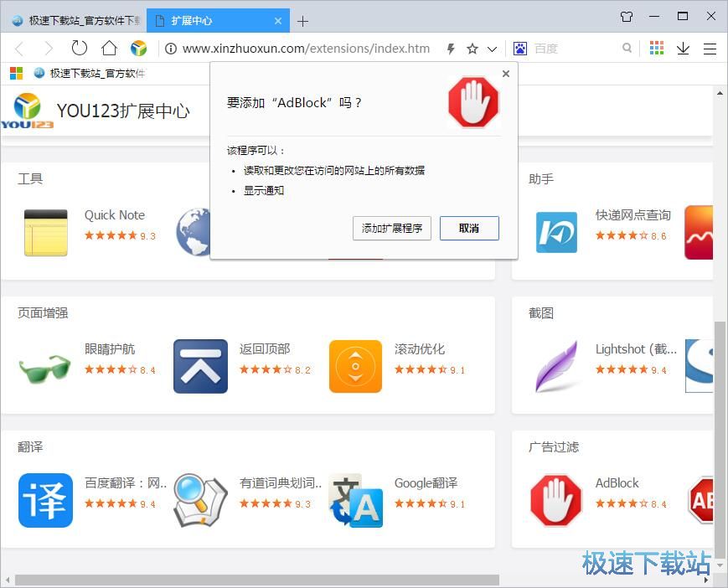
Task: Open the Quick Note notepad icon
Action: [45, 233]
